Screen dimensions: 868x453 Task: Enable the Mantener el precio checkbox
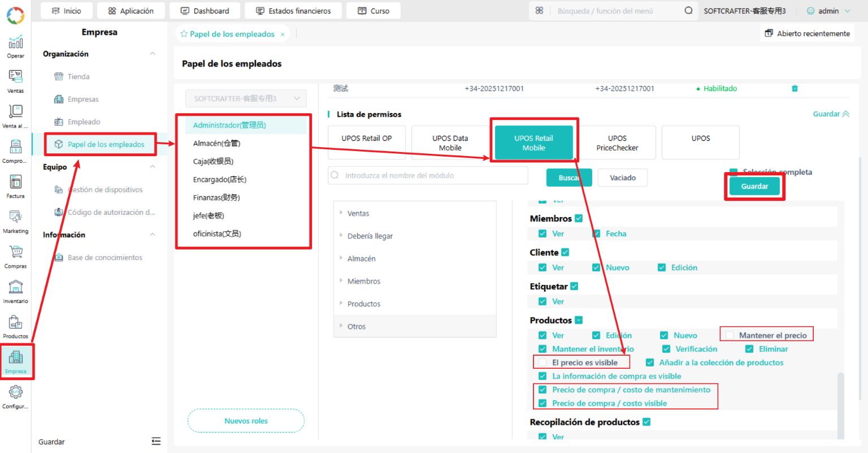point(730,335)
